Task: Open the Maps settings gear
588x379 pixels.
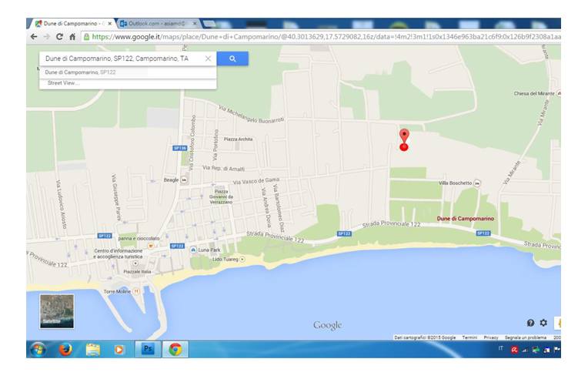Action: [543, 324]
